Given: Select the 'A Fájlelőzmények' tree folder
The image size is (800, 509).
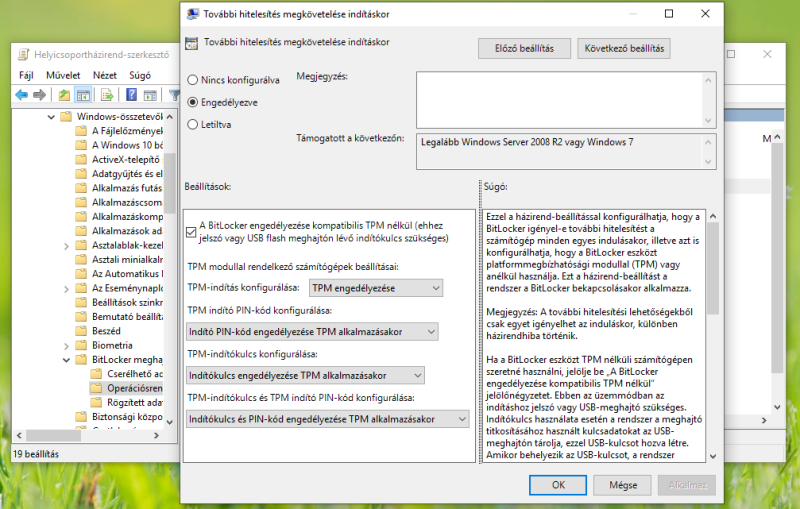Looking at the screenshot, I should pyautogui.click(x=119, y=131).
